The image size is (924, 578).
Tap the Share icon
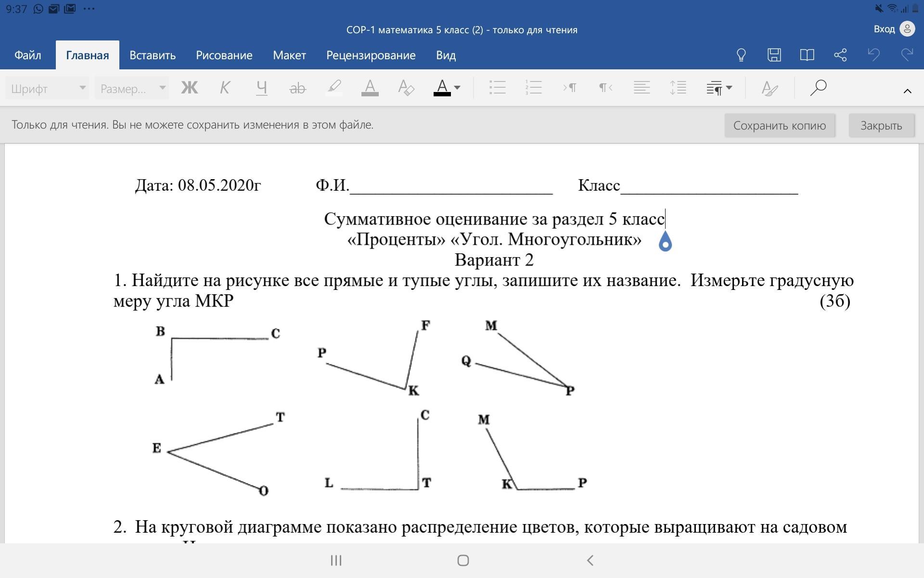point(840,55)
